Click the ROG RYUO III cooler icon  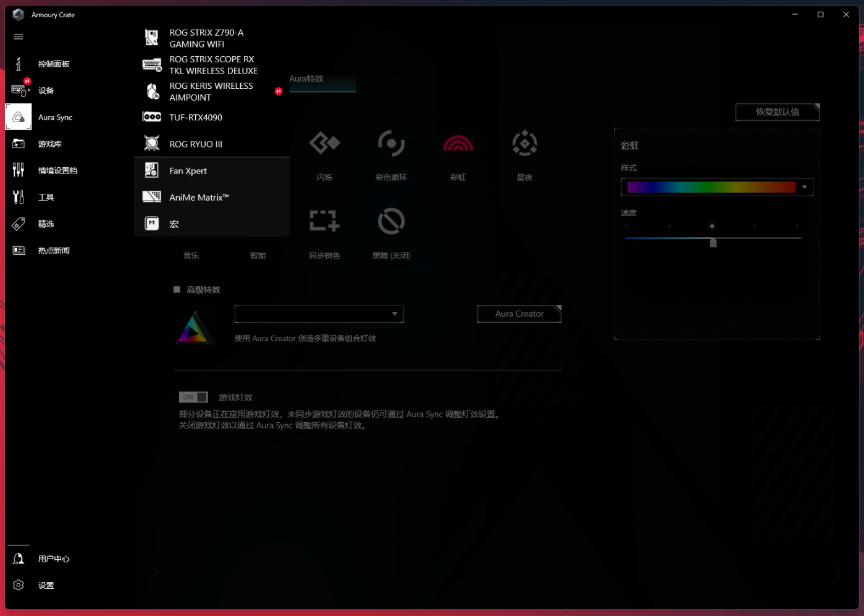(152, 144)
